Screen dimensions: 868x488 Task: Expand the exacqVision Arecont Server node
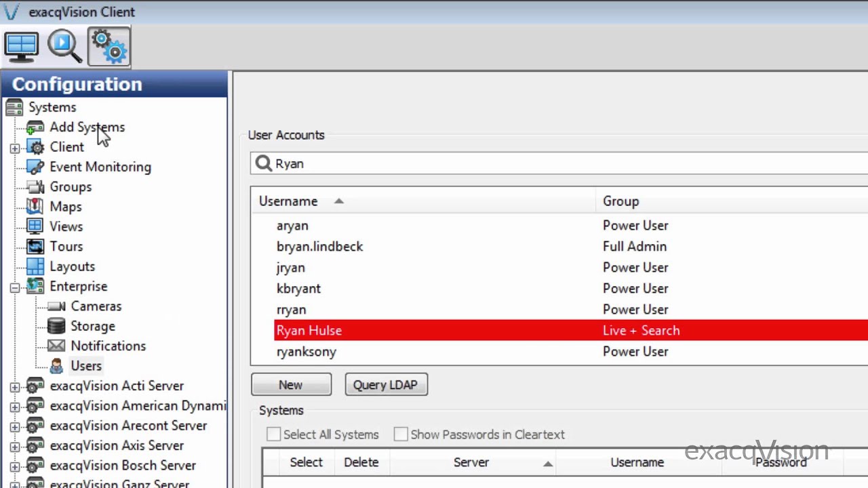[15, 426]
